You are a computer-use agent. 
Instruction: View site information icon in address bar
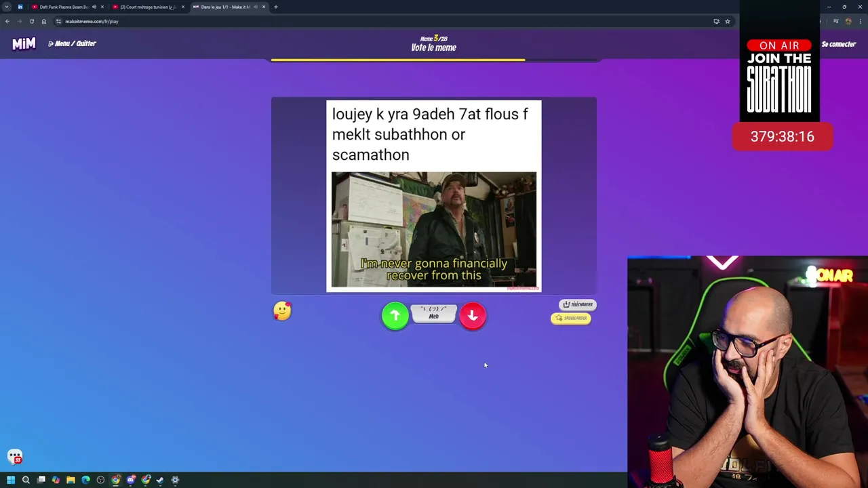tap(59, 21)
